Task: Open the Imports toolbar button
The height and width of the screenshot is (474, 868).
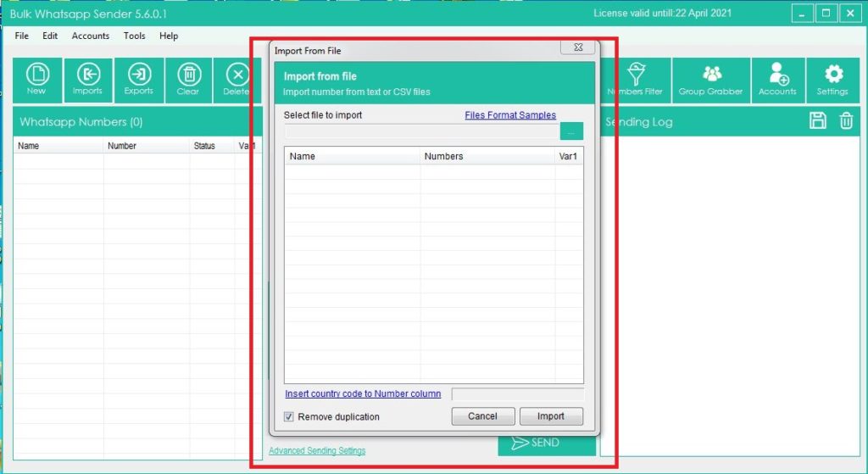Action: click(88, 81)
